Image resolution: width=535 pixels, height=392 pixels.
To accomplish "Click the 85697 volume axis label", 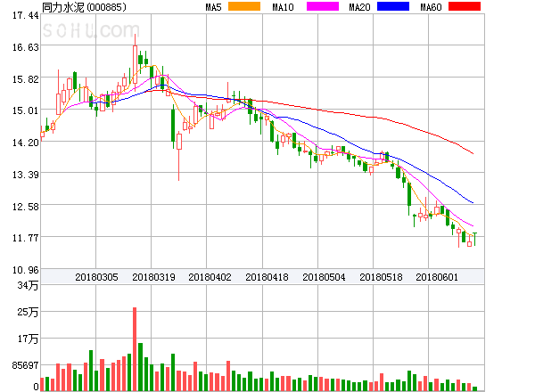I will pos(25,365).
